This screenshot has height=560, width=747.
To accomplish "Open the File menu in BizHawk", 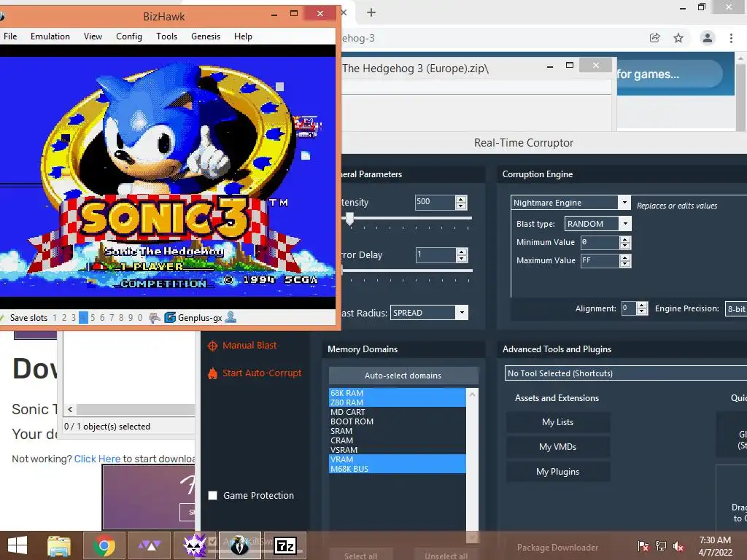I will pos(10,36).
